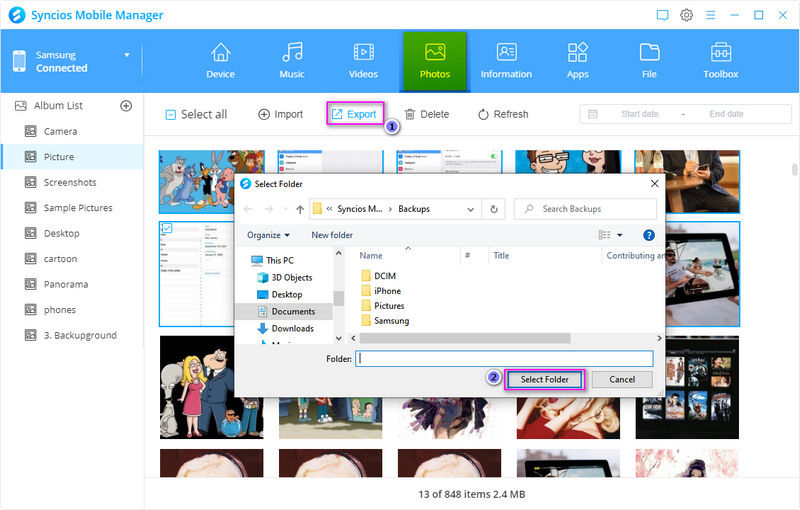Open the dialog help question icon
Screen dimensions: 800x510
[648, 235]
